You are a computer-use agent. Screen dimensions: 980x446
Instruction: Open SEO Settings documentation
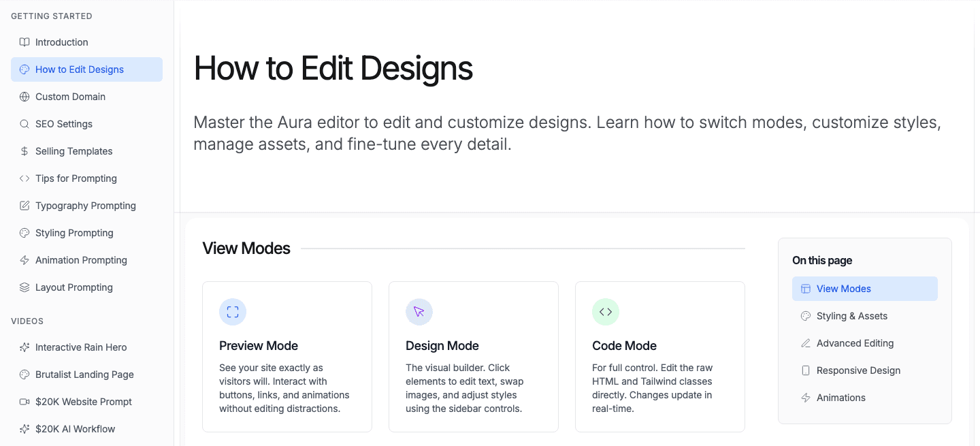86,124
